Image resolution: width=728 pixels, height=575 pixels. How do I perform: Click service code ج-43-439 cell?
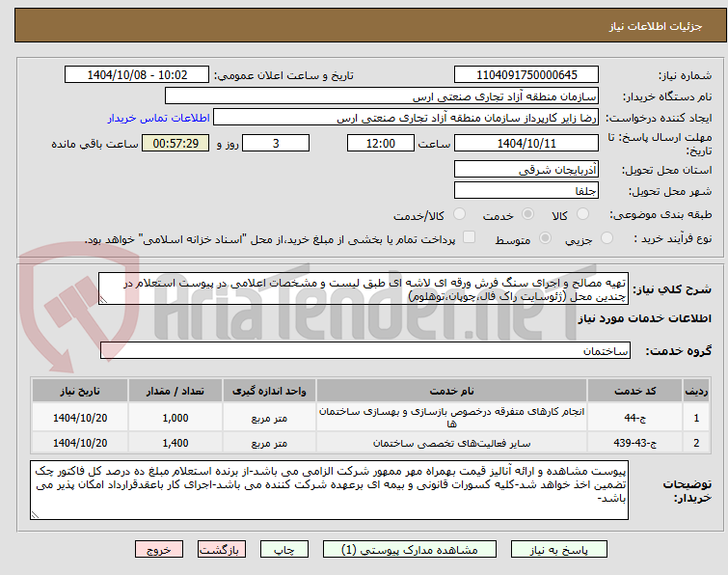tap(634, 443)
